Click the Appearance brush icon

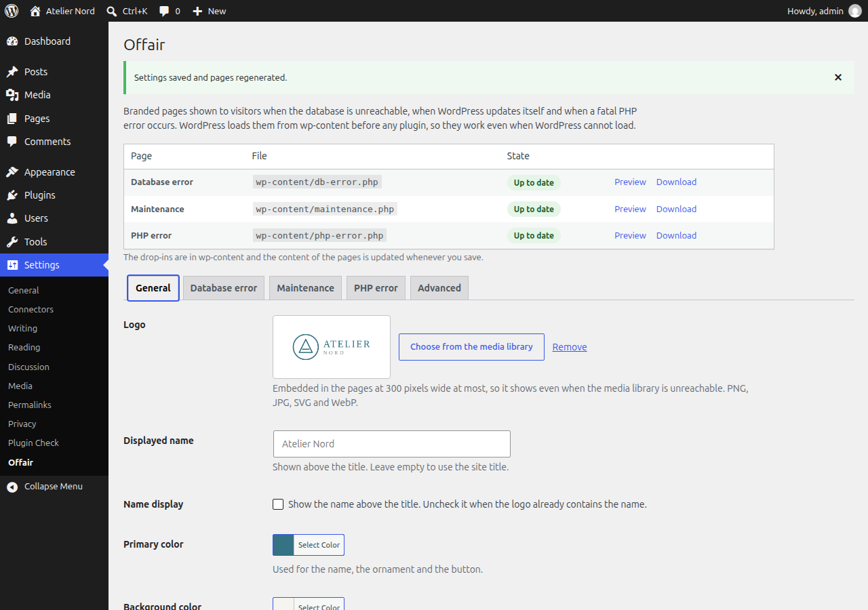pyautogui.click(x=12, y=172)
